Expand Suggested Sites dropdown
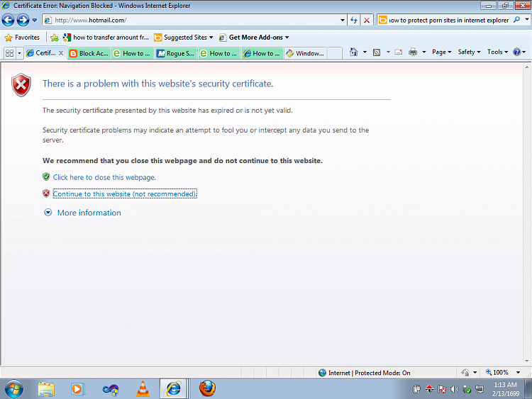This screenshot has width=532, height=399. coord(184,38)
